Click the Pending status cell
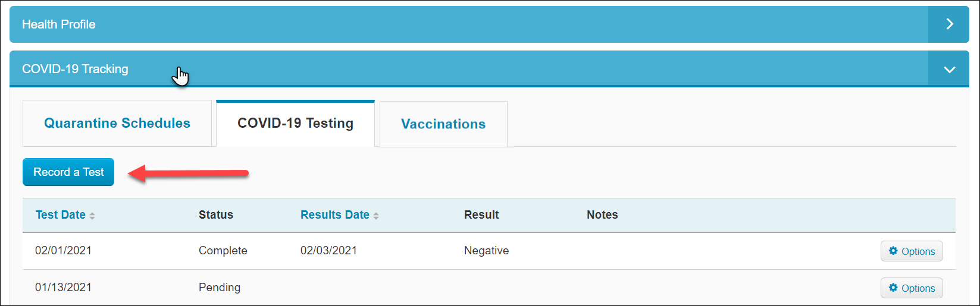Screen dimensions: 980x306 (220, 288)
